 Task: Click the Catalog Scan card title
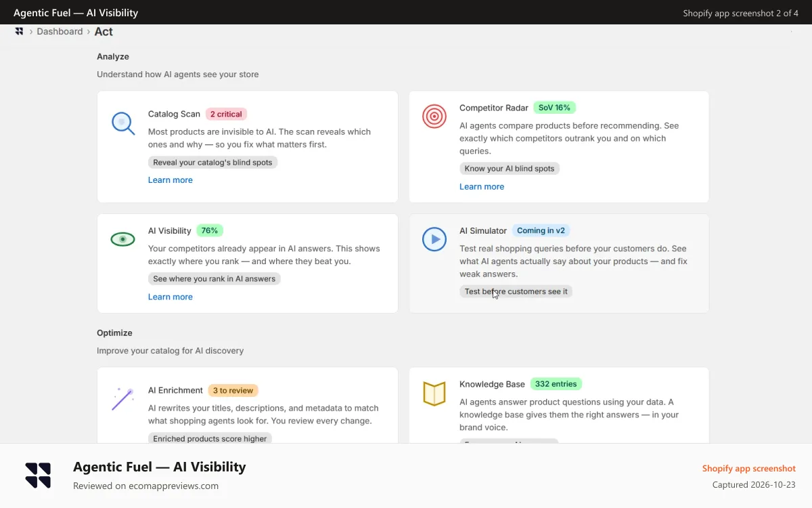(x=174, y=114)
